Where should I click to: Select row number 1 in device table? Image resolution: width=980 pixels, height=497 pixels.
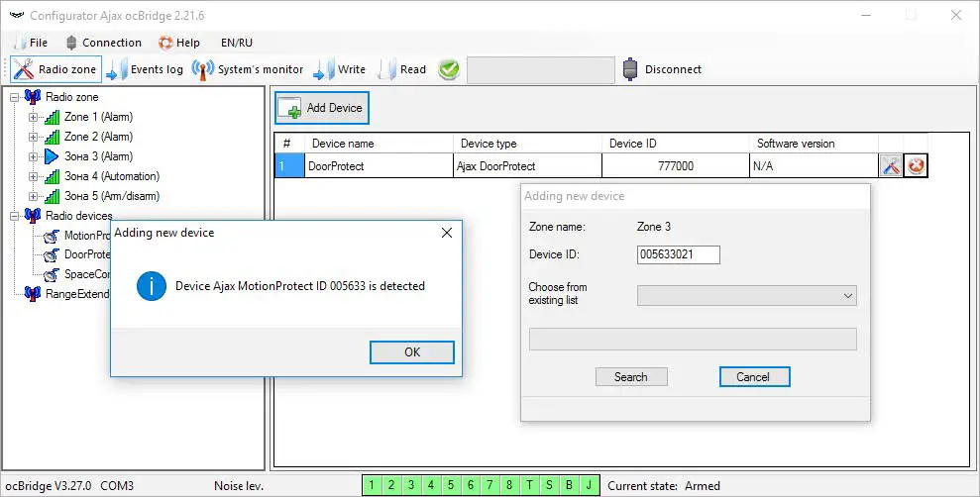(289, 166)
